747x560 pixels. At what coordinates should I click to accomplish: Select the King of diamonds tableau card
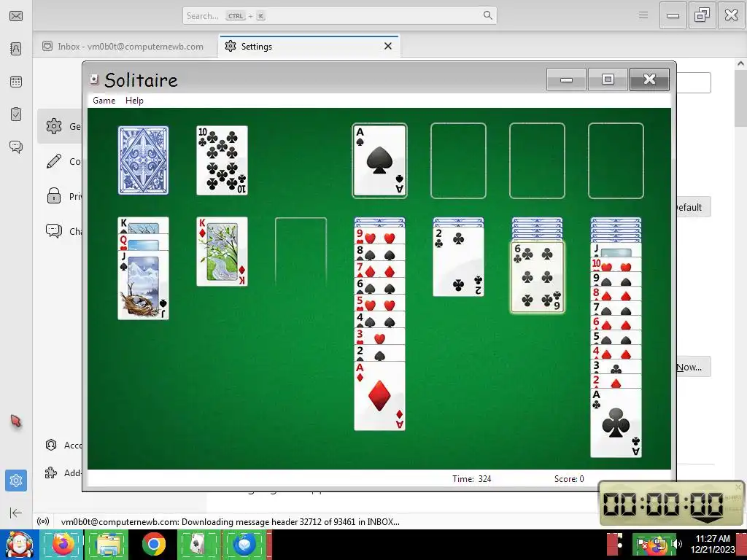point(222,252)
